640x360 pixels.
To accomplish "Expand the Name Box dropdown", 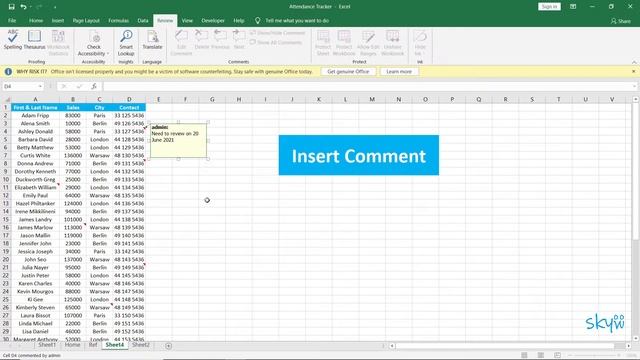I will pos(40,87).
